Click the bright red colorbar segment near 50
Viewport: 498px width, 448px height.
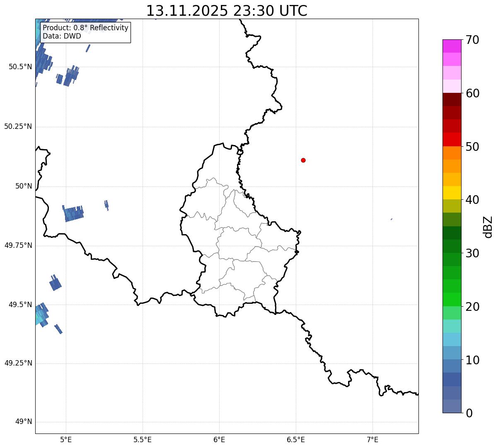(452, 139)
